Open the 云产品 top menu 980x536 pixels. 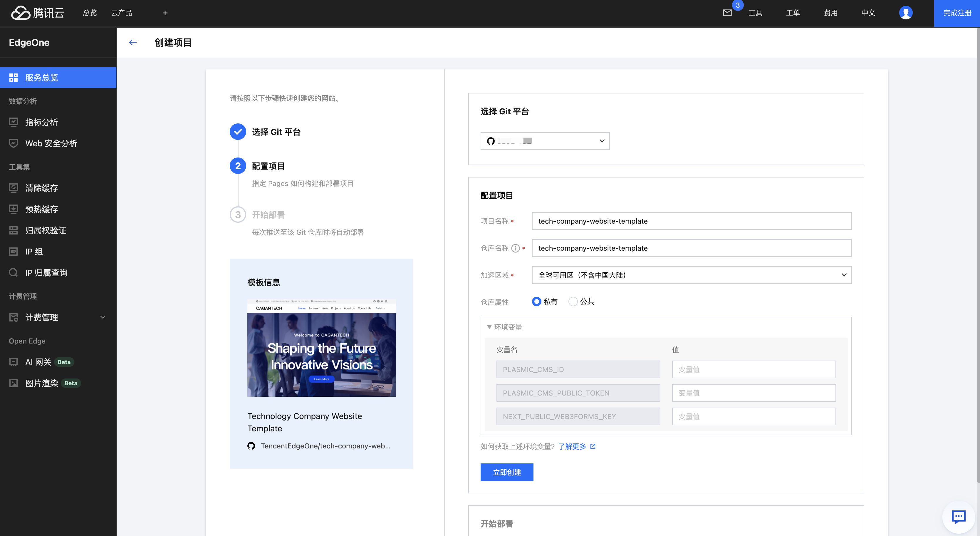pyautogui.click(x=121, y=13)
